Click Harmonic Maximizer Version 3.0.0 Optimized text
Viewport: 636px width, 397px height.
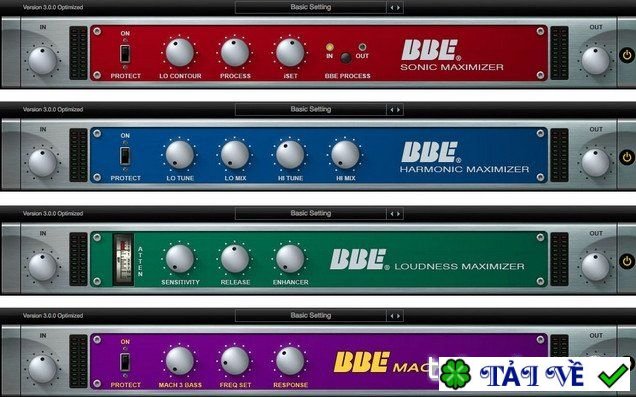[53, 109]
